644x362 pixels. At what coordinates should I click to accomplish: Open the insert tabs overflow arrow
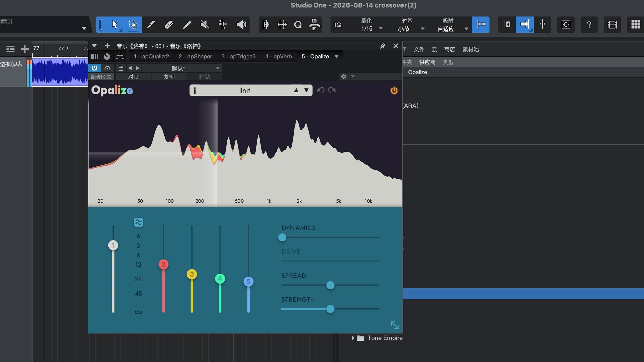coord(336,56)
